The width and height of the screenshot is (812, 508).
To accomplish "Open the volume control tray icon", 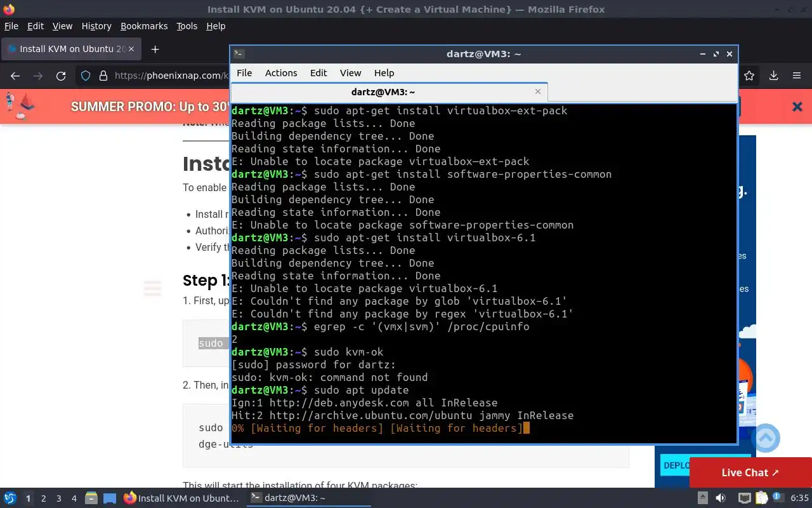I will [x=721, y=498].
